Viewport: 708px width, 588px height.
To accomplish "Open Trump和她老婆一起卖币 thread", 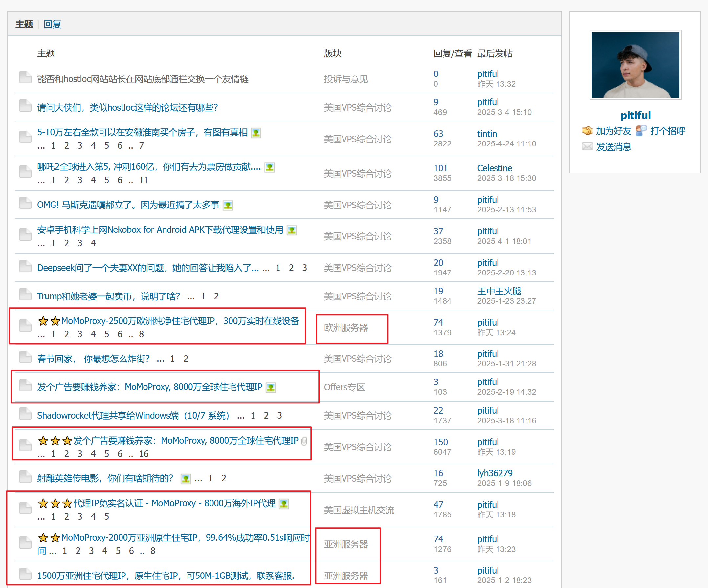I will pos(109,296).
